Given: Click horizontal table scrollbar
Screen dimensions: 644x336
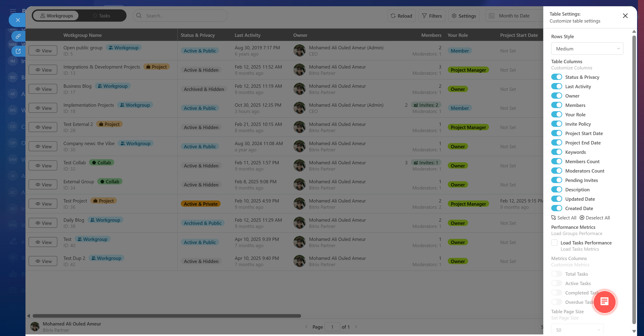Looking at the screenshot, I should pyautogui.click(x=167, y=316).
